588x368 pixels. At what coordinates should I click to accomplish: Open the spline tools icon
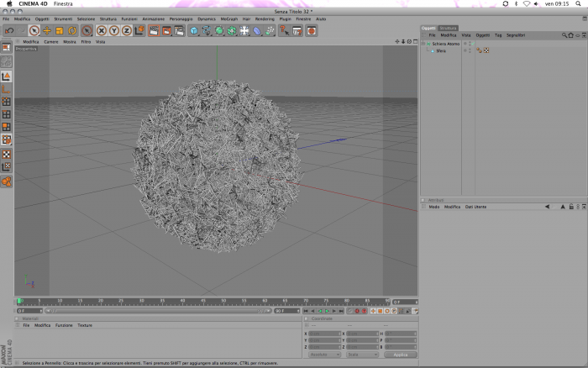click(207, 31)
